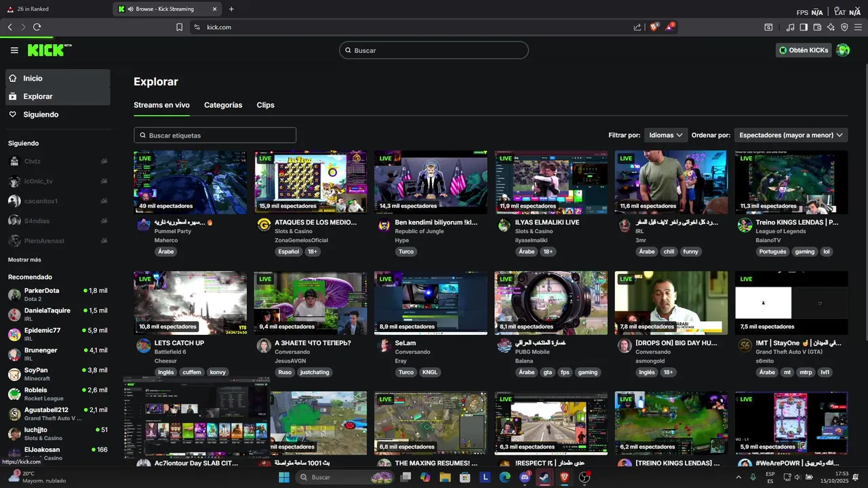
Task: Open the SeLam stream title by Eray
Action: [406, 343]
